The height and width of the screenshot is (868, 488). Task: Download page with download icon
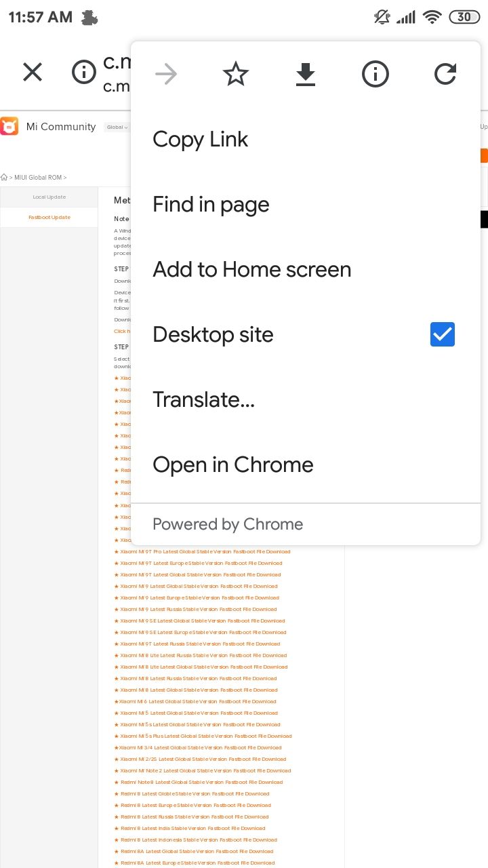coord(306,75)
